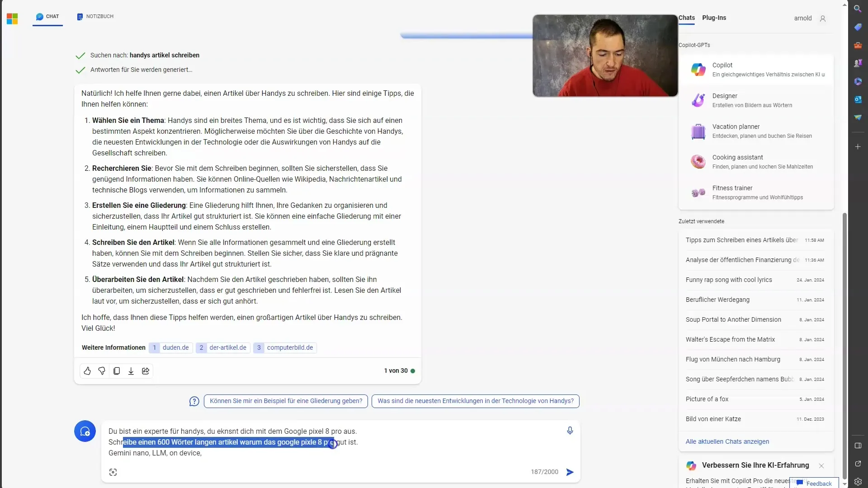Click the send message arrow icon
868x488 pixels.
[569, 471]
